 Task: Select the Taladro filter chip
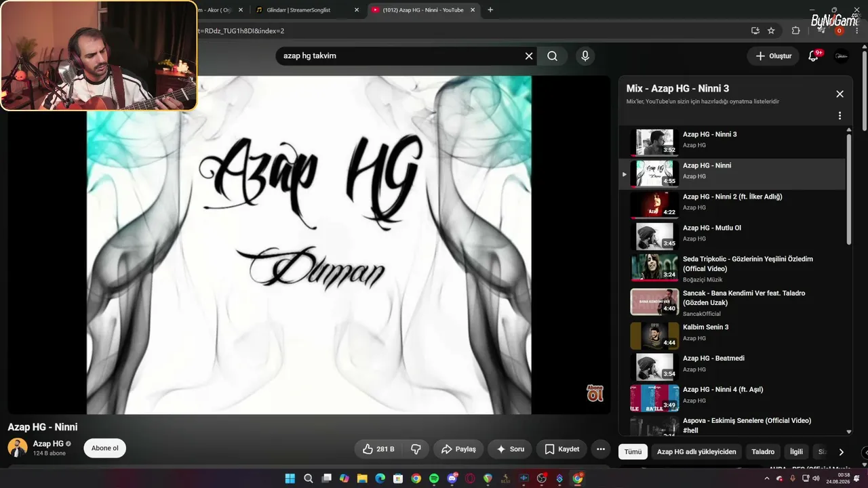pos(763,452)
